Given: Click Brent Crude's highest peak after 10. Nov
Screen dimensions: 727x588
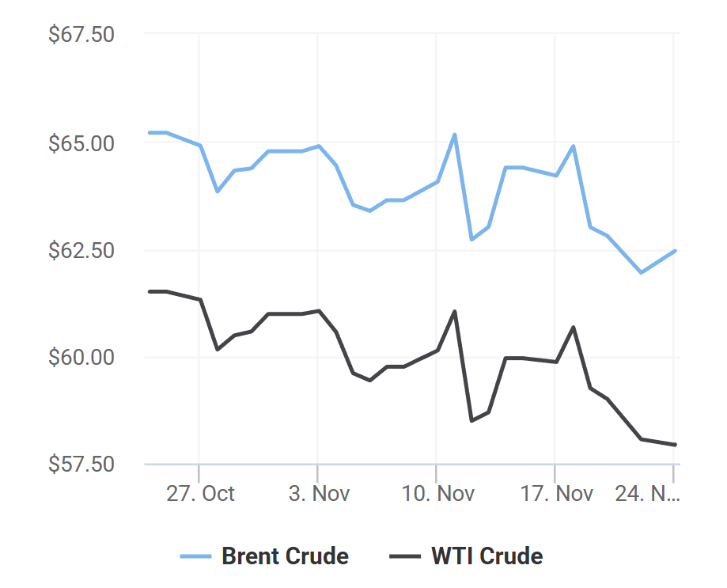Looking at the screenshot, I should pyautogui.click(x=455, y=135).
